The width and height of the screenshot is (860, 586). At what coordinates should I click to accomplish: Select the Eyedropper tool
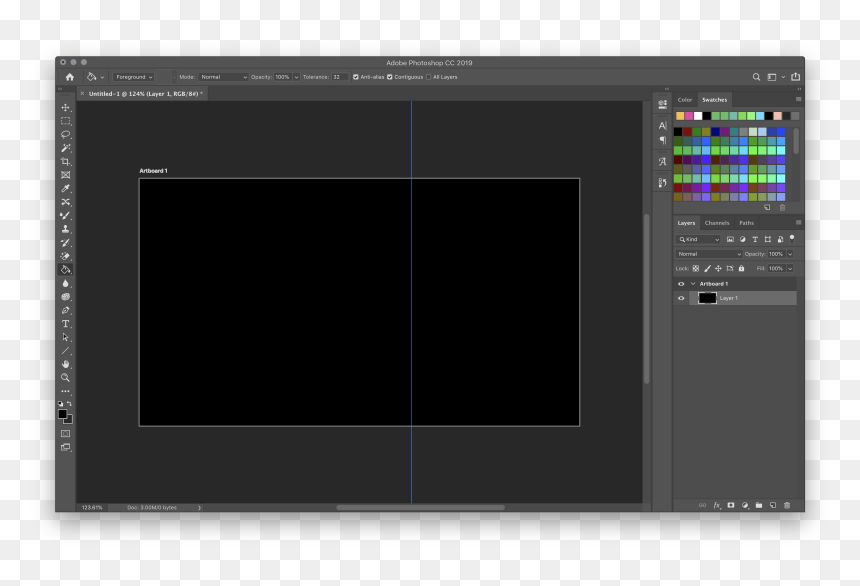(x=65, y=188)
